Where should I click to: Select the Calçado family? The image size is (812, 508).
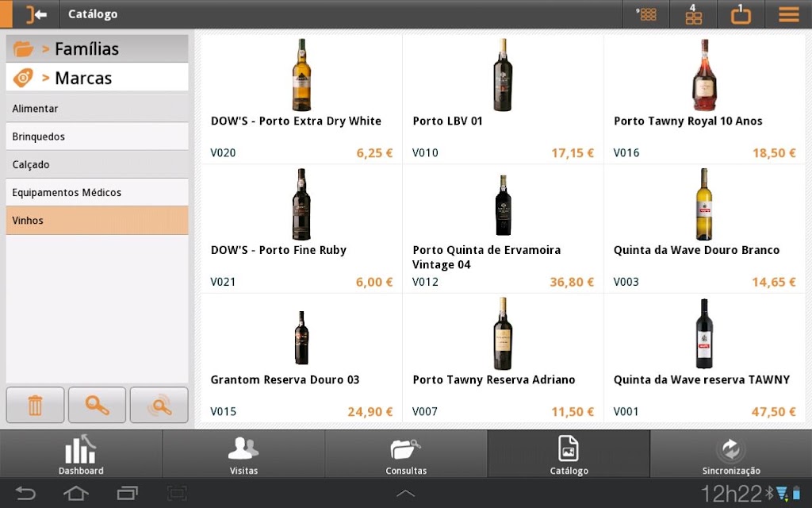point(97,164)
